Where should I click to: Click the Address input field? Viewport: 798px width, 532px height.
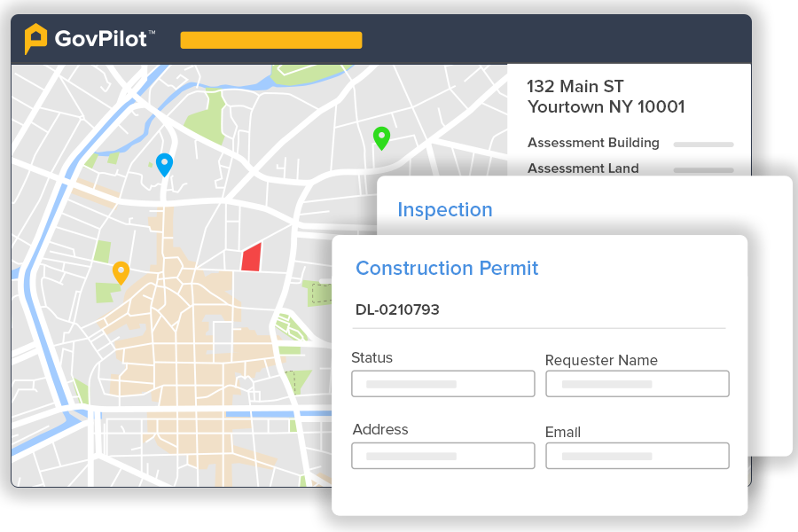(x=442, y=455)
